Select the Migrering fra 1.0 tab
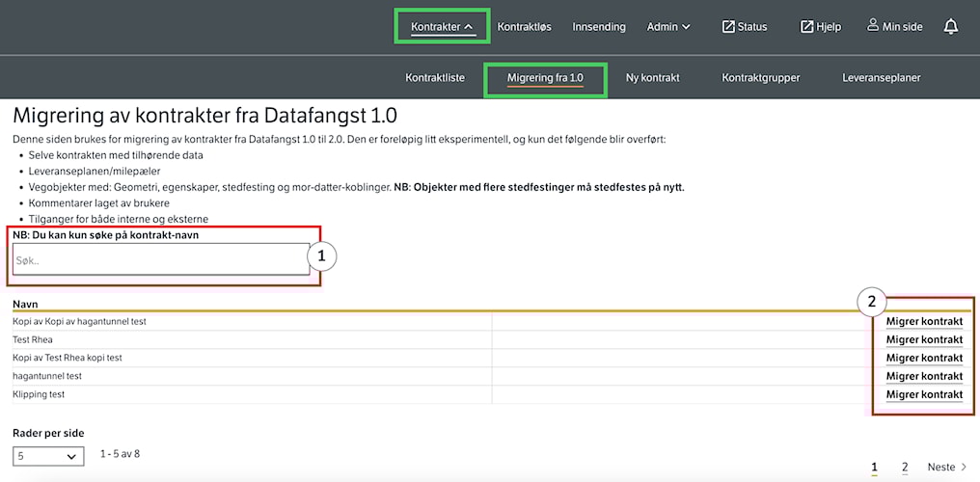This screenshot has height=482, width=980. pos(545,77)
